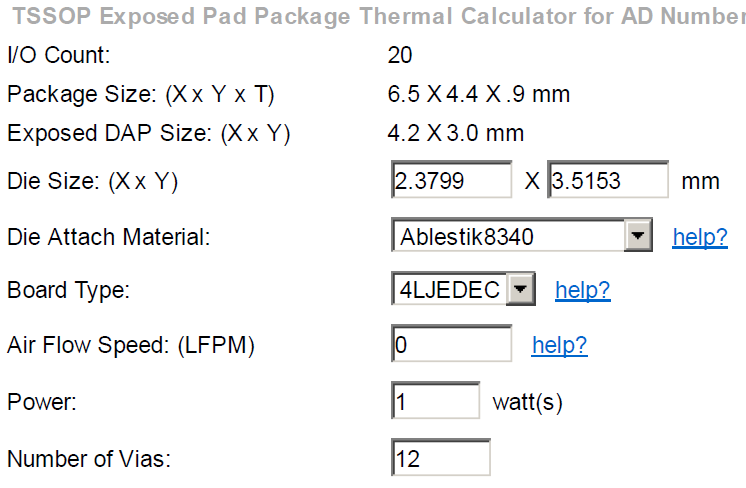Click the Die Size label
Image resolution: width=746 pixels, height=488 pixels.
click(93, 181)
